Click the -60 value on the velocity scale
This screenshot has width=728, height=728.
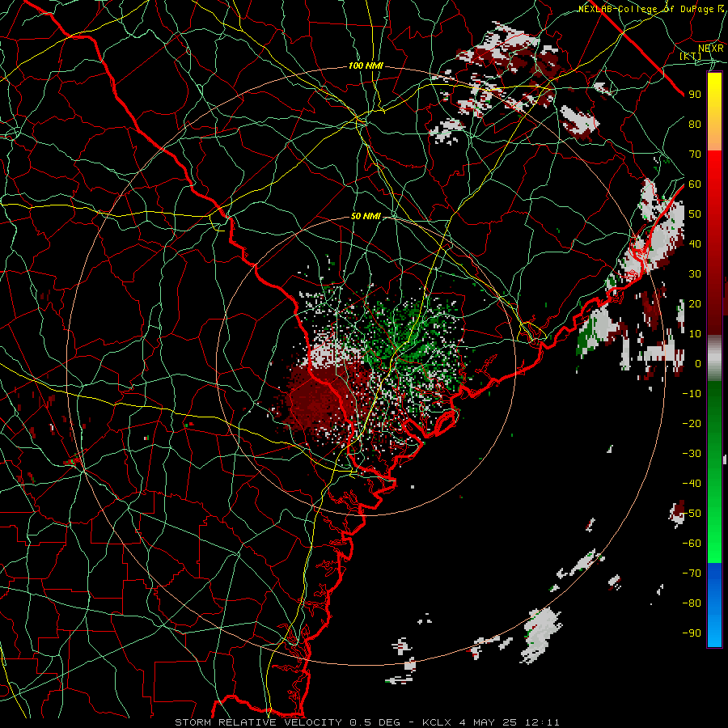[692, 544]
